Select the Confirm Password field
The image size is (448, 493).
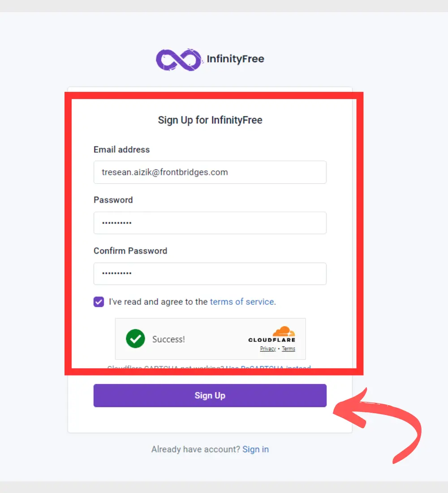[x=210, y=274]
